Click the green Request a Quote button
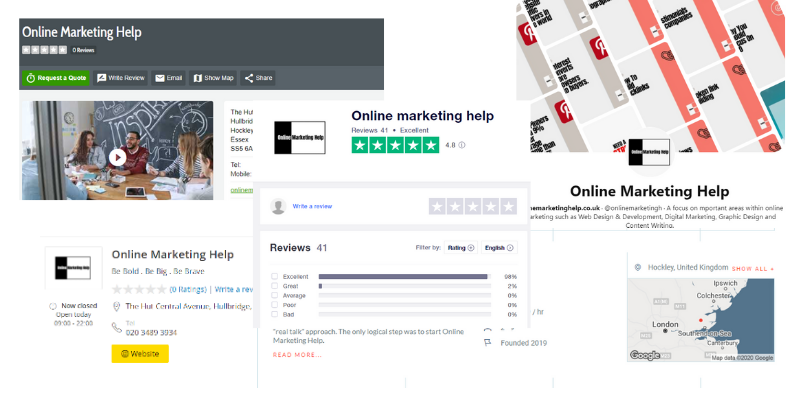Viewport: 800px width, 400px height. pyautogui.click(x=56, y=78)
